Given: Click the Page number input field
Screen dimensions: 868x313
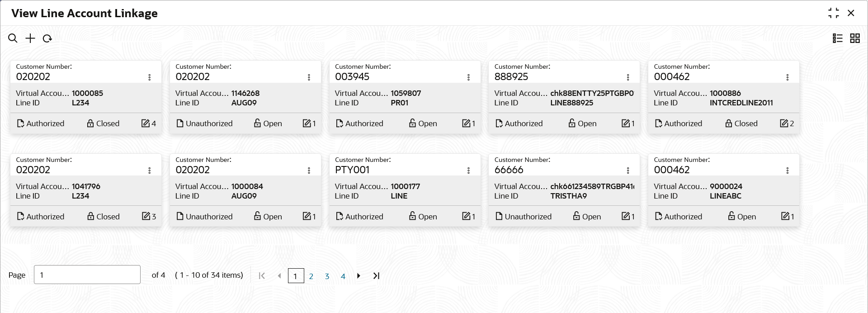Looking at the screenshot, I should [x=87, y=275].
